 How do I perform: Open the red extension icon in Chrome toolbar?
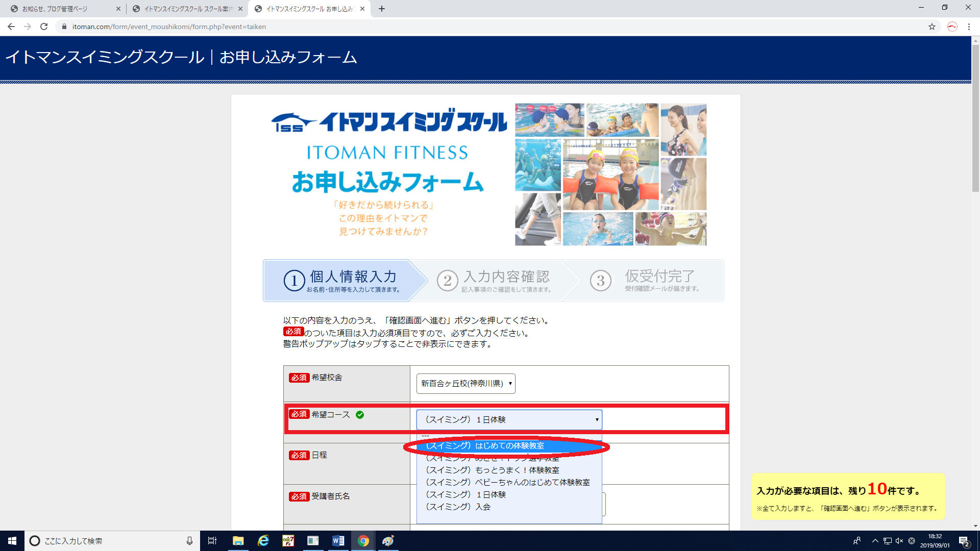pos(952,27)
